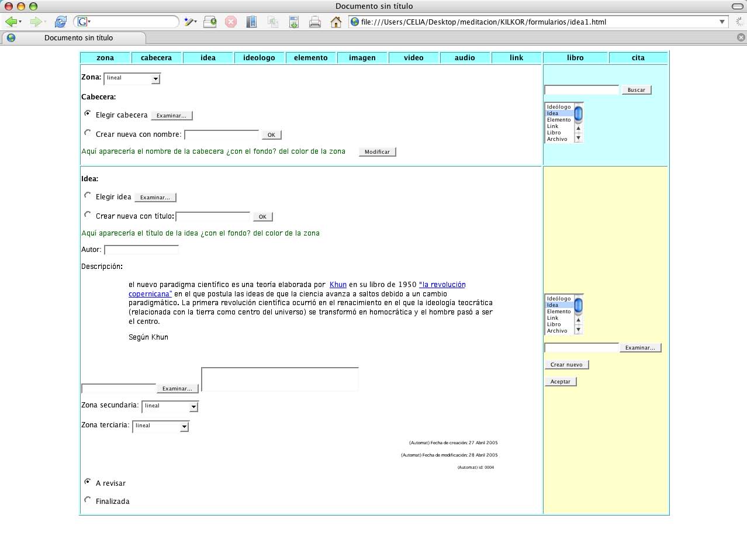747x560 pixels.
Task: Expand the 'Zona terciaria' dropdown
Action: click(x=161, y=426)
